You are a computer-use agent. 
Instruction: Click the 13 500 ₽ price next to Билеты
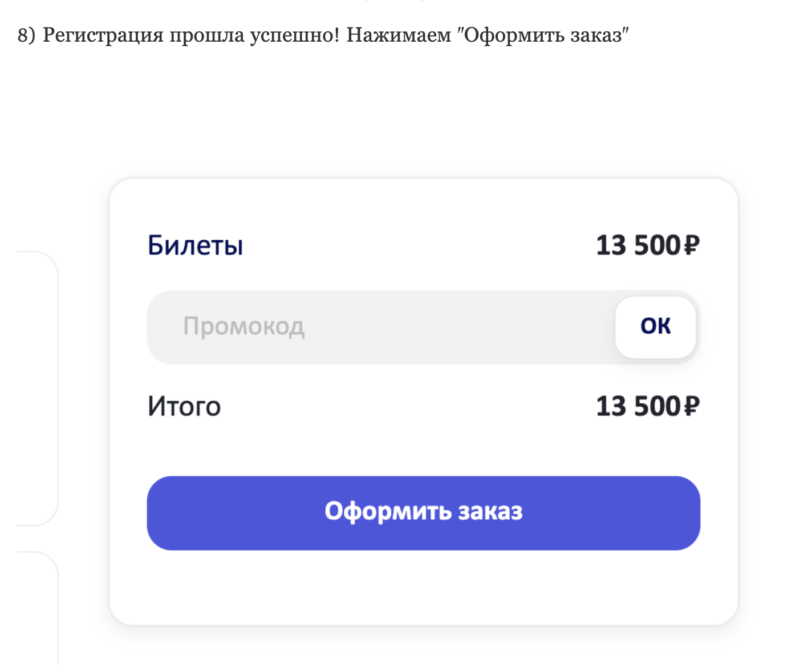[649, 244]
